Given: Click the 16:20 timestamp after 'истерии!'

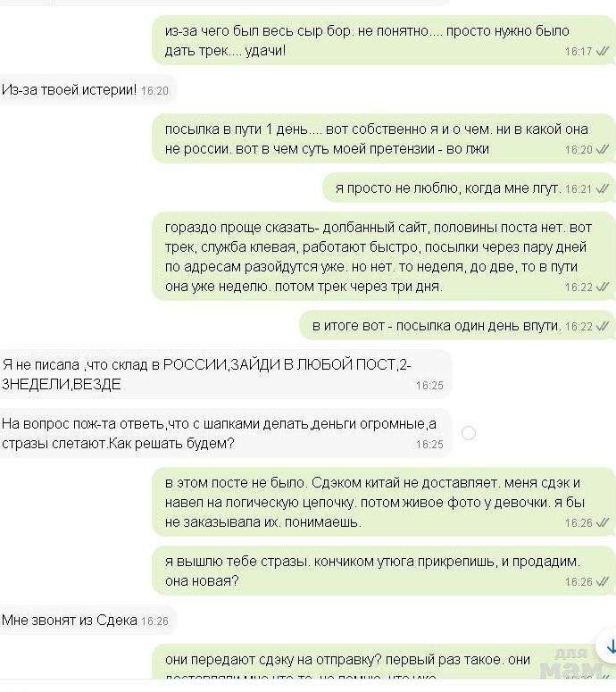Looking at the screenshot, I should (x=154, y=90).
